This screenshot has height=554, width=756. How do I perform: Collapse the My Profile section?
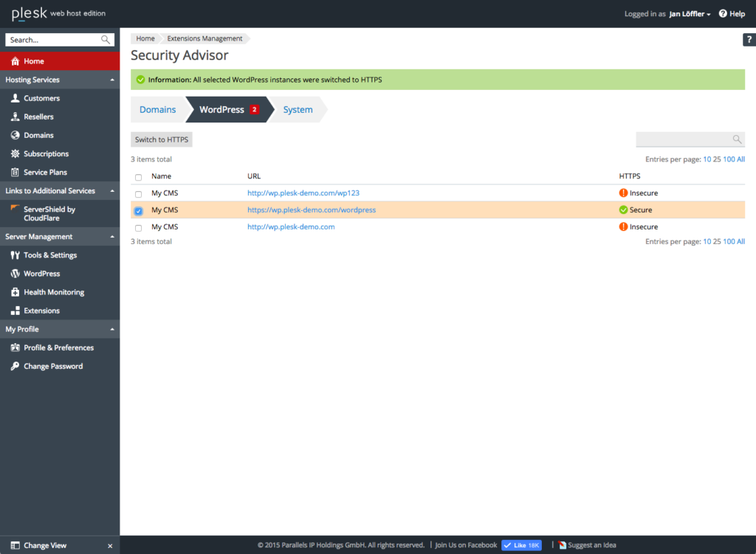click(x=112, y=330)
